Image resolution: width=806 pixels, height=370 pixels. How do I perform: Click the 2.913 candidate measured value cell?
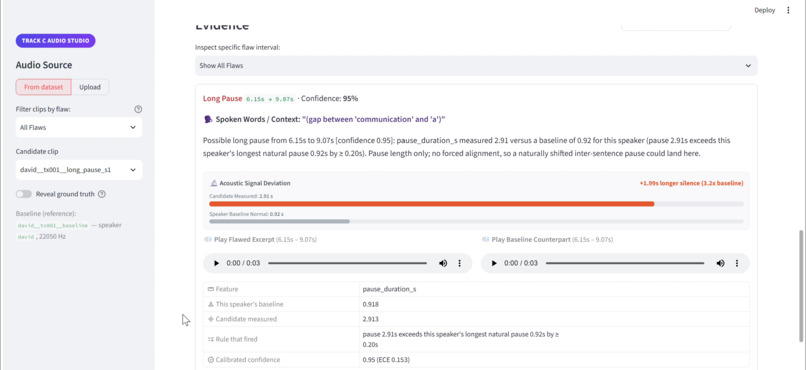(554, 319)
